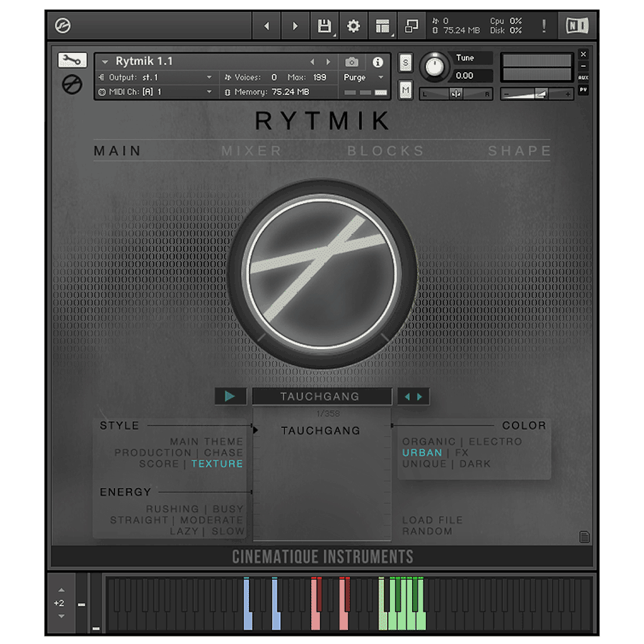Screen dimensions: 644x644
Task: Take a snapshot with the camera icon
Action: click(x=351, y=62)
